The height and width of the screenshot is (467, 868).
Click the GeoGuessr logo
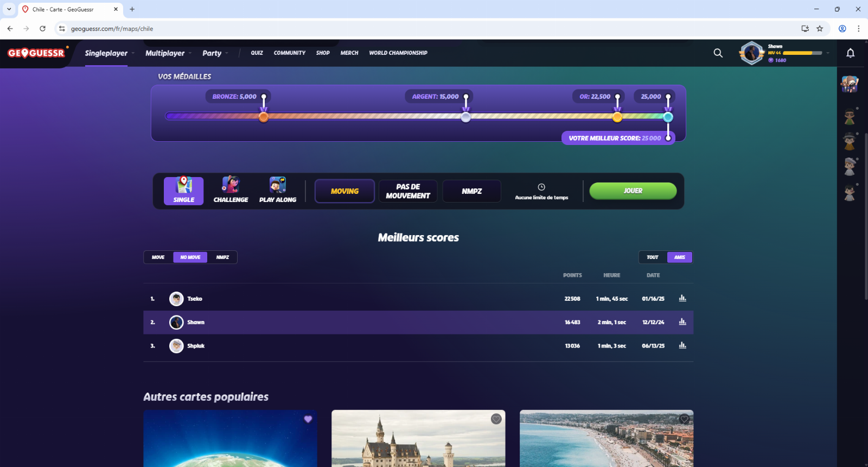click(36, 53)
